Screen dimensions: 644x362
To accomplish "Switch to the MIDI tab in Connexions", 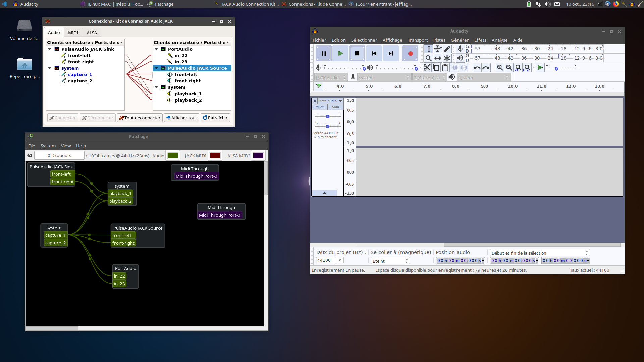I will pos(73,33).
